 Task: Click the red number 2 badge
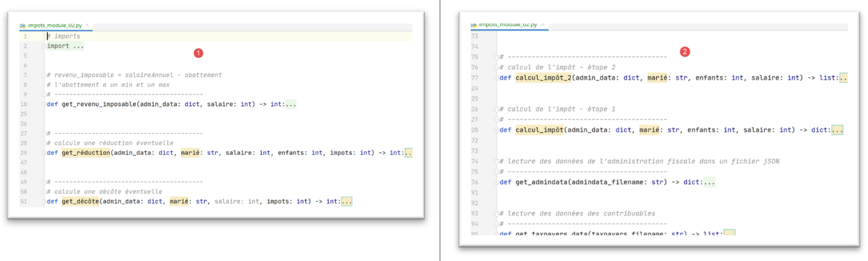point(685,52)
